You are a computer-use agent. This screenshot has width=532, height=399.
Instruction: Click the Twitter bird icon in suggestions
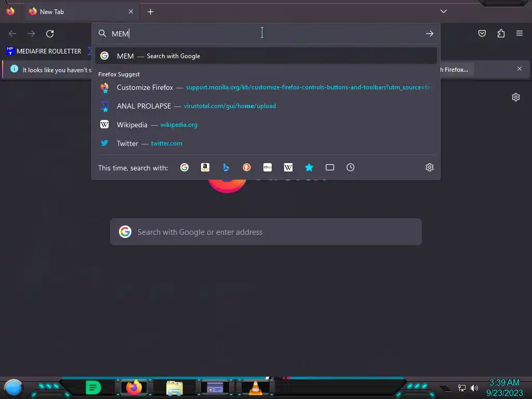pyautogui.click(x=104, y=143)
